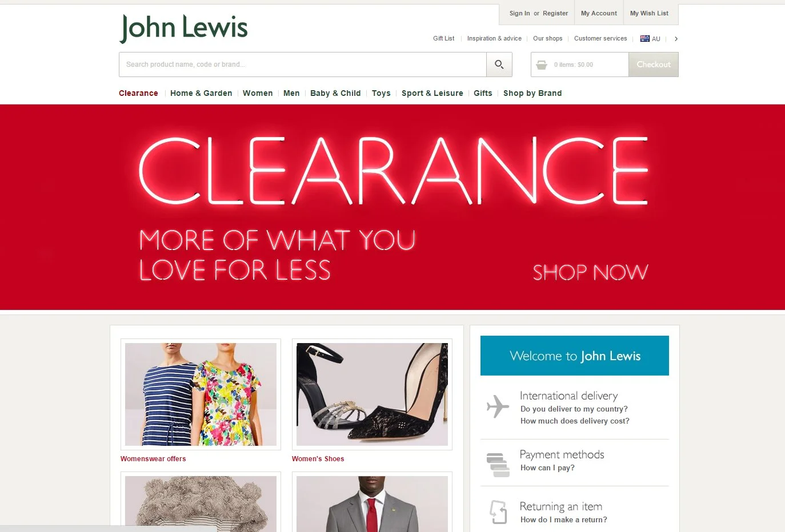Click the product search input field

coord(303,65)
